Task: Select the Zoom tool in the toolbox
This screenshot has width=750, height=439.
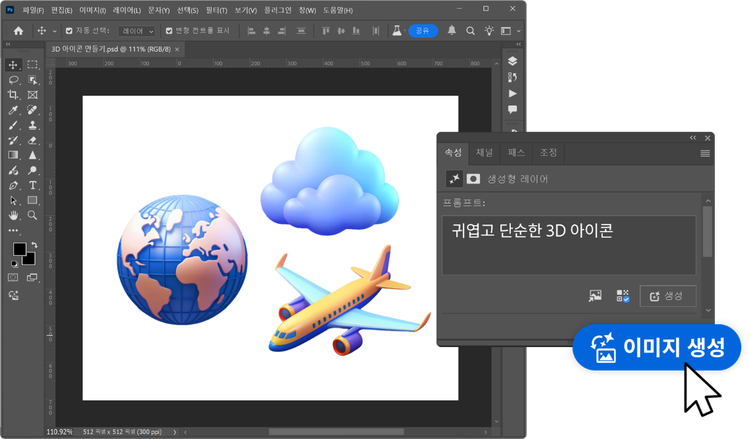Action: pos(33,215)
